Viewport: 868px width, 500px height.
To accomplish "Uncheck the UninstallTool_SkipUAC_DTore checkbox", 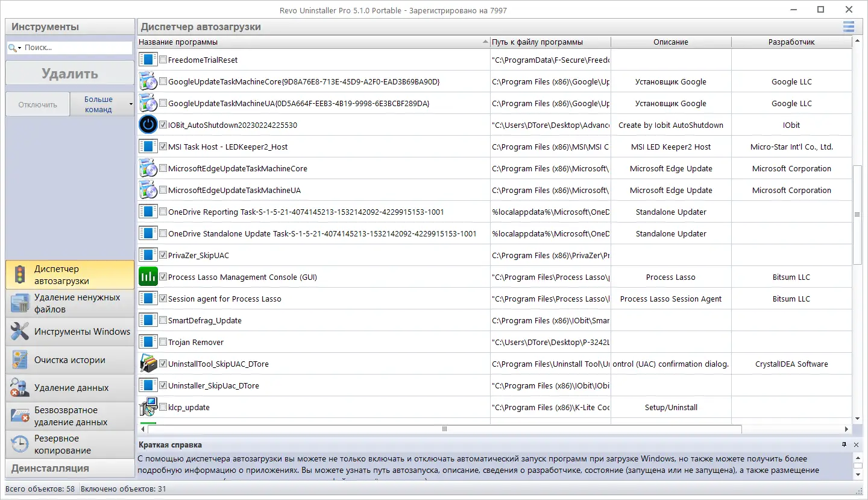I will click(163, 364).
